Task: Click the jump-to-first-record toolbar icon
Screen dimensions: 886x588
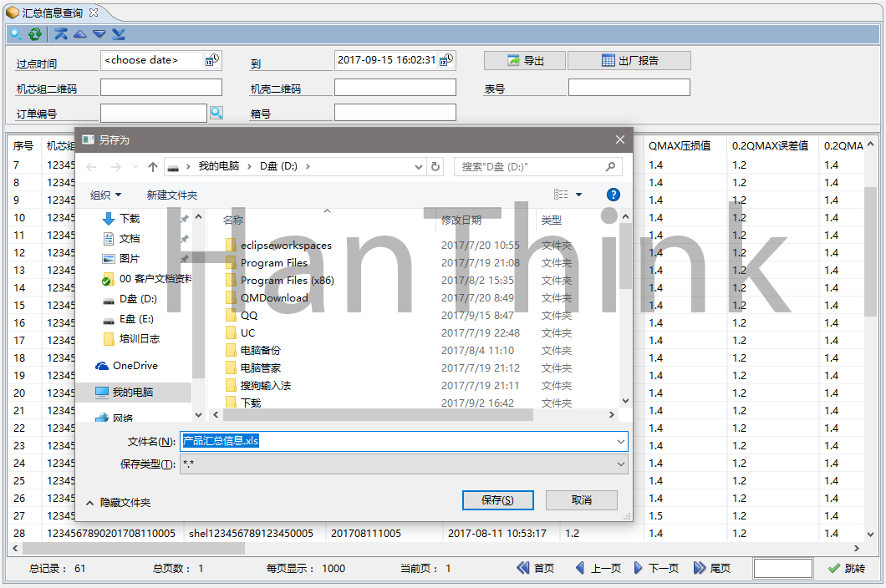Action: click(61, 34)
